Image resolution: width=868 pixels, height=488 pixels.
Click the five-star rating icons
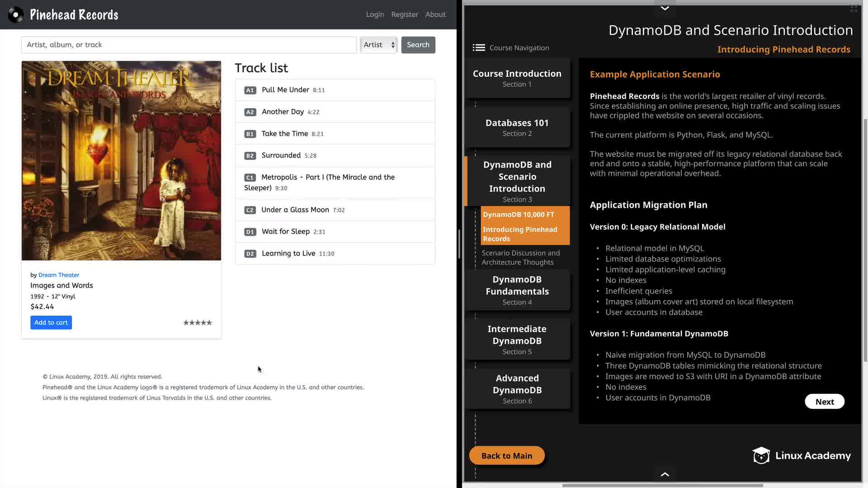click(197, 323)
